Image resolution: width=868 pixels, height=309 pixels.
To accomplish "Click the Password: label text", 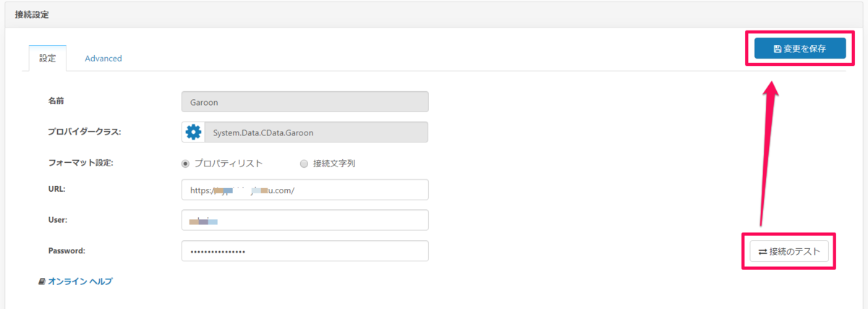I will [x=67, y=250].
